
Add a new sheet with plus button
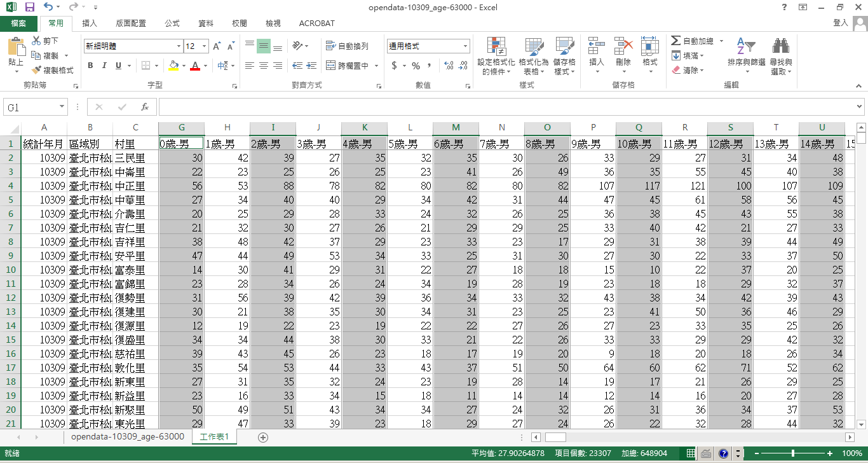(263, 437)
